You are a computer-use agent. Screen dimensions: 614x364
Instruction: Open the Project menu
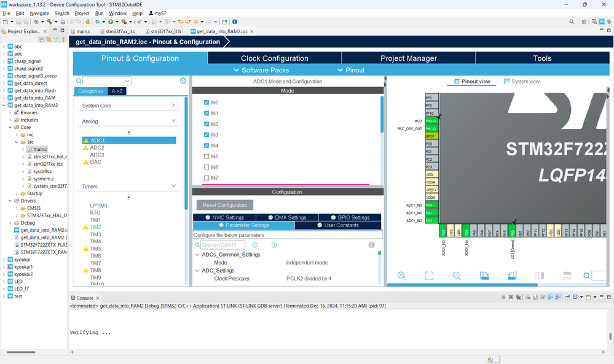[82, 14]
